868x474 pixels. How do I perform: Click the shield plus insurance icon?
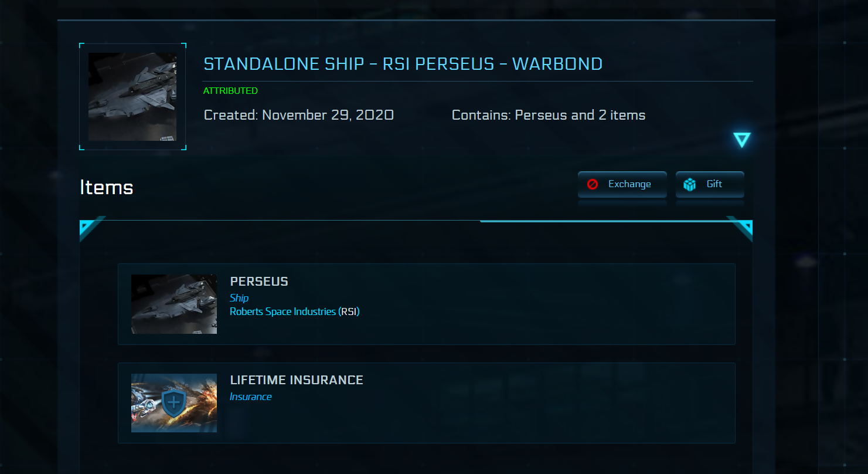173,403
